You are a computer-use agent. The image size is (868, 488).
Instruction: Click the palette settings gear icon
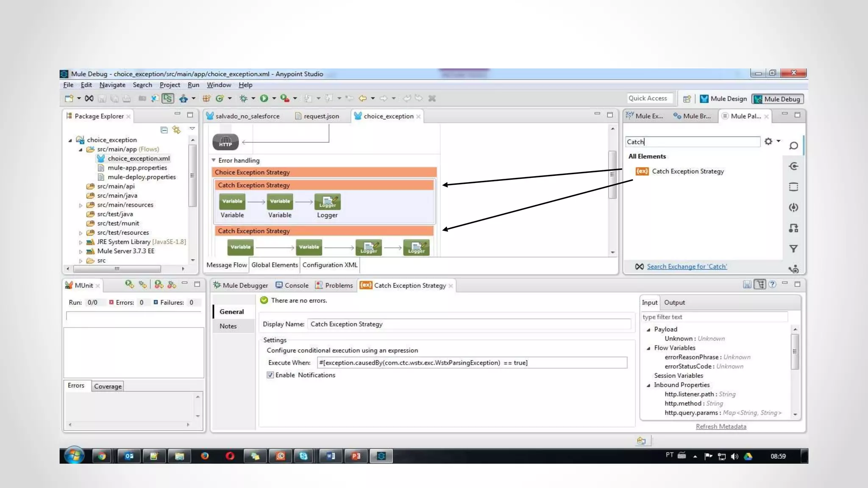(x=768, y=141)
